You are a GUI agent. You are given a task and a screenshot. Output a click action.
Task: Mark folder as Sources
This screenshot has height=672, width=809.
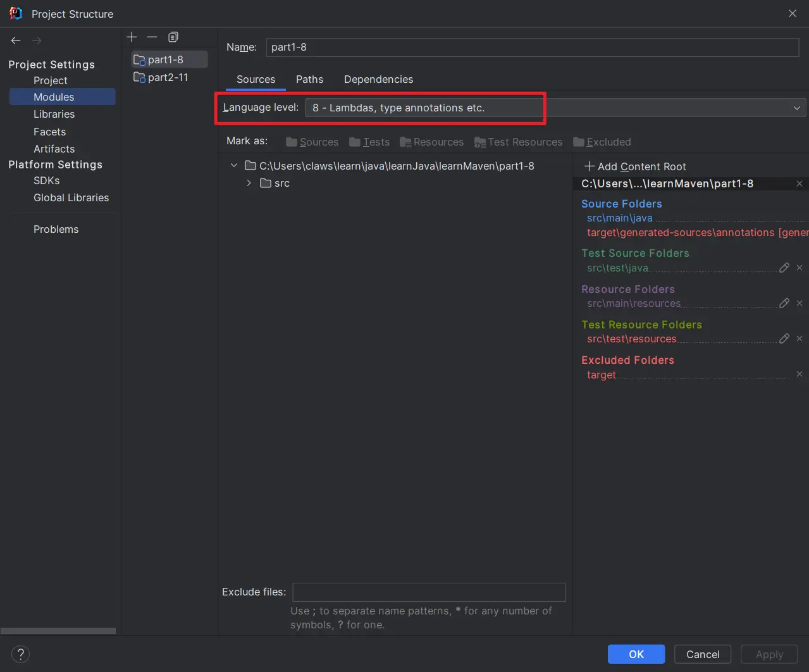click(312, 142)
